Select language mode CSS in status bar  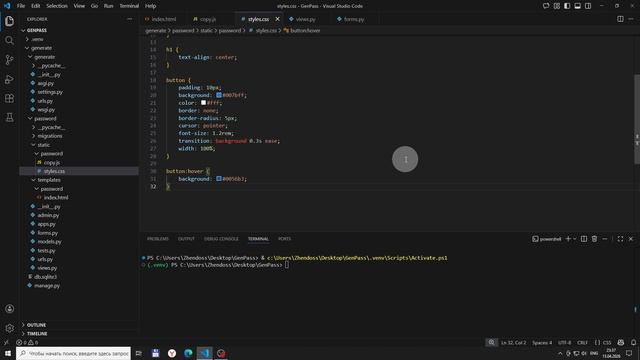pyautogui.click(x=607, y=342)
